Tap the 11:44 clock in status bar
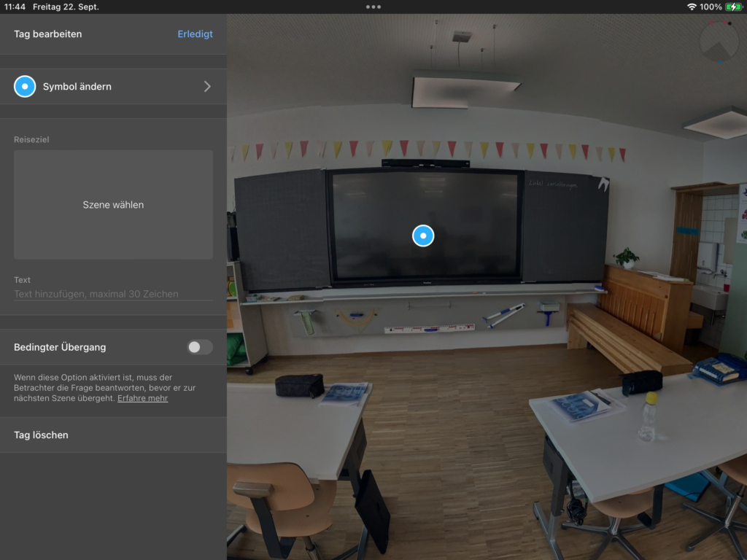Screen dimensions: 747x560 (x=15, y=7)
